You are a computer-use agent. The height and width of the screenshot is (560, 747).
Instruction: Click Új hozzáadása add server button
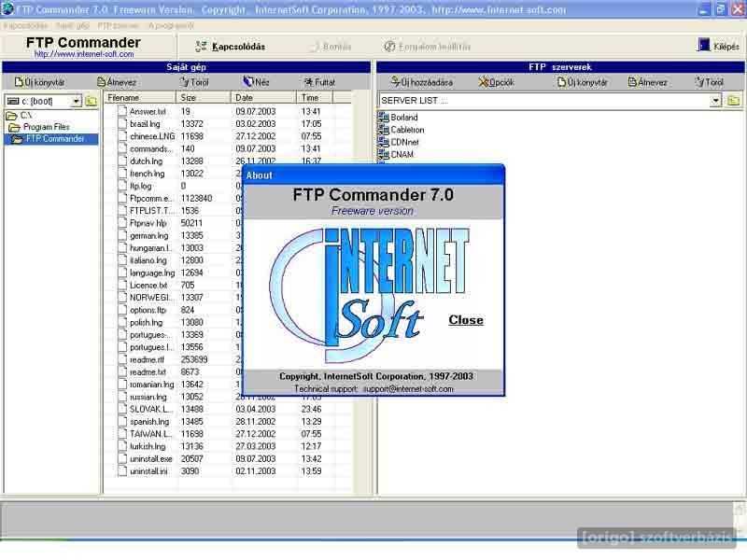[422, 82]
